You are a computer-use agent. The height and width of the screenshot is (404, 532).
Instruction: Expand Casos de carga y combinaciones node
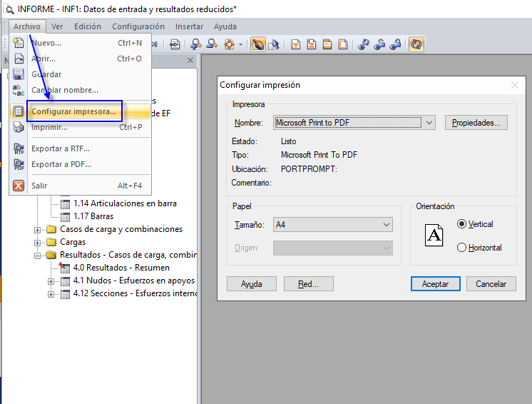(37, 230)
